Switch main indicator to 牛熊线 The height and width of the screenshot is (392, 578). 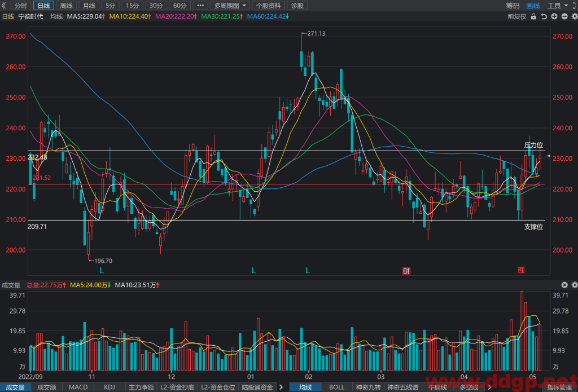point(437,387)
